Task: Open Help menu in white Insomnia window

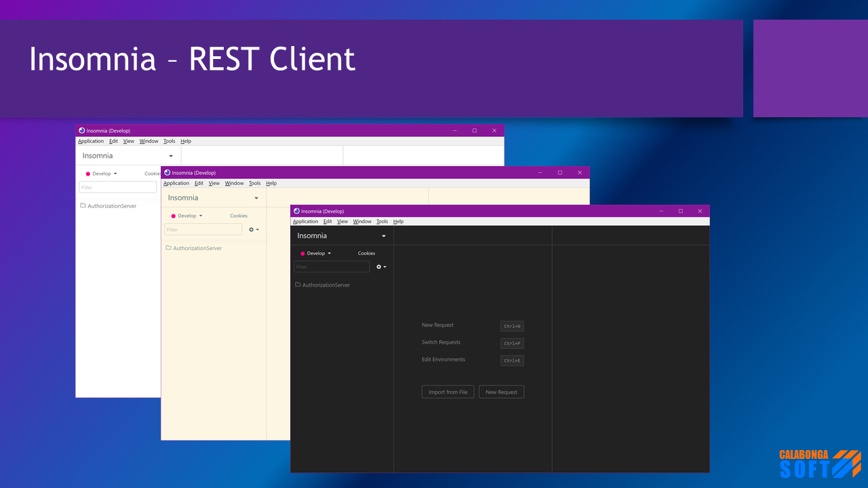Action: (186, 142)
